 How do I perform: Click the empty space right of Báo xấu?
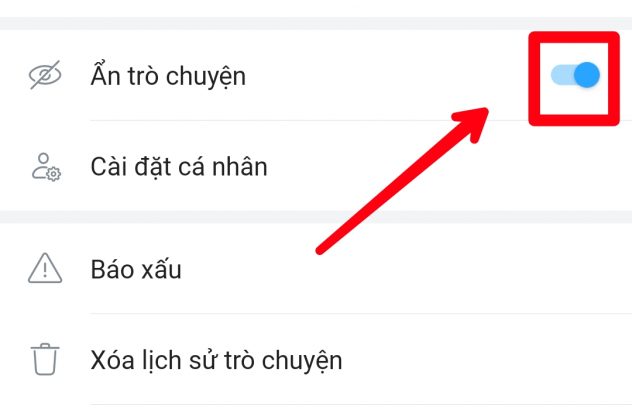pyautogui.click(x=403, y=268)
